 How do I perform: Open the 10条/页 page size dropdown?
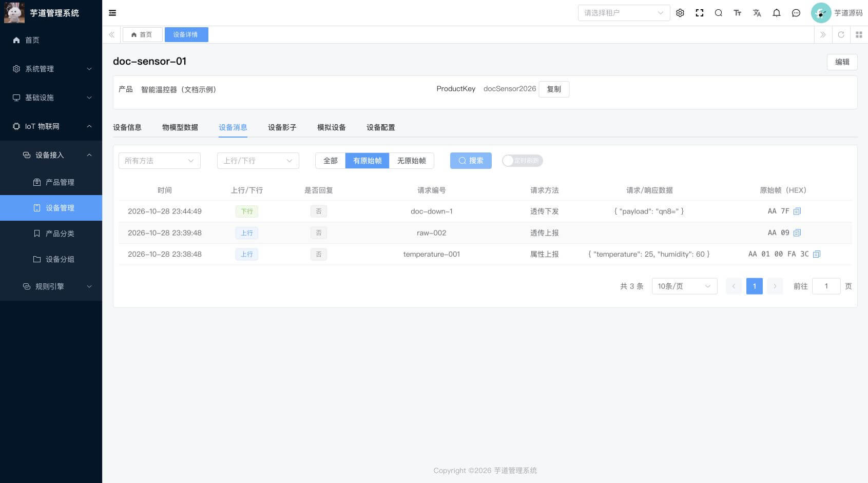[x=684, y=286]
